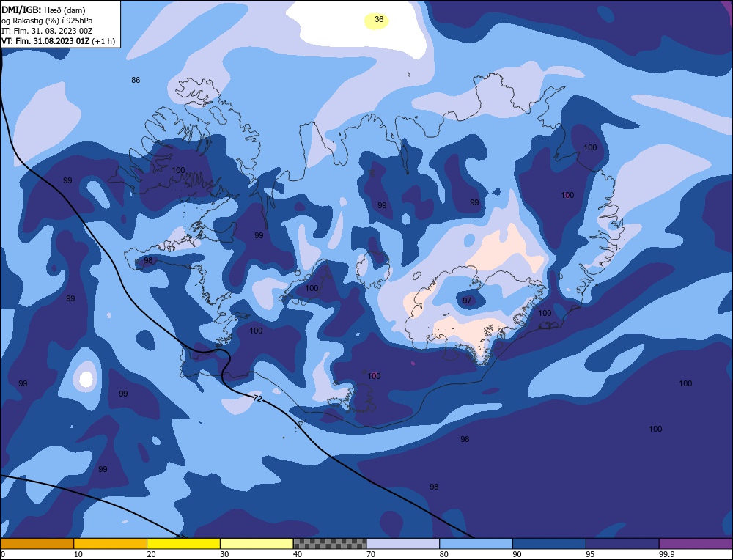
Task: Choose the pale yellow 30–40 legend swatch
Action: [257, 543]
